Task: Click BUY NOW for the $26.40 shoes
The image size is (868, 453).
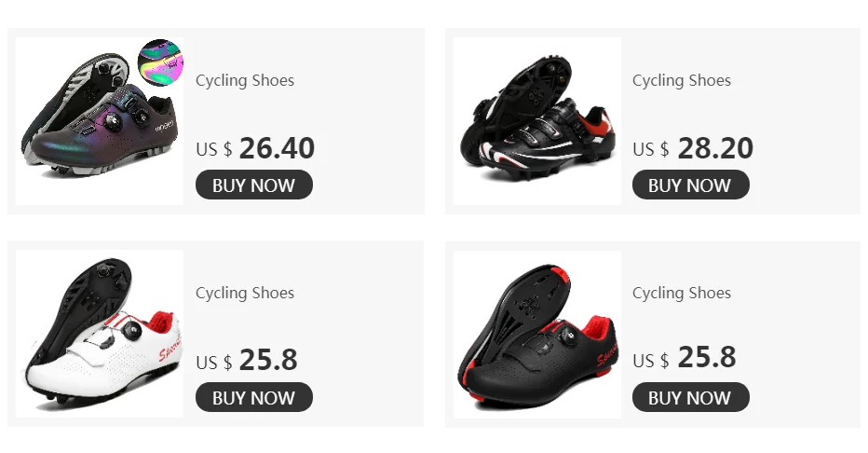Action: 254,185
